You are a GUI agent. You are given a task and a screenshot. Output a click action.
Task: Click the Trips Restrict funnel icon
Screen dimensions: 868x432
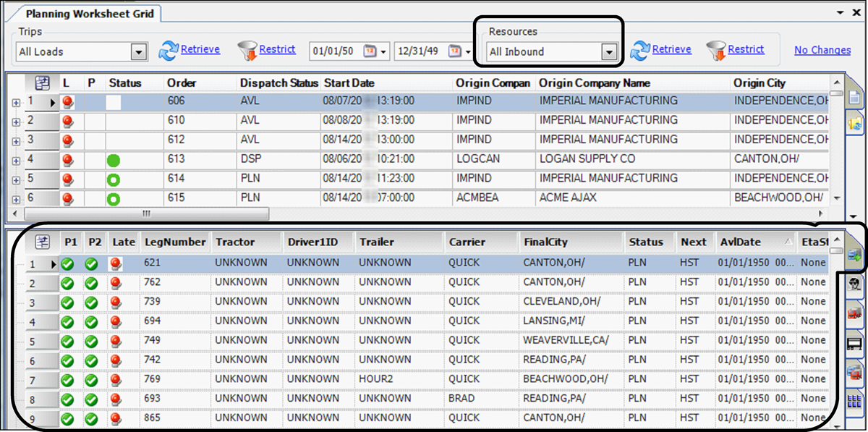247,51
